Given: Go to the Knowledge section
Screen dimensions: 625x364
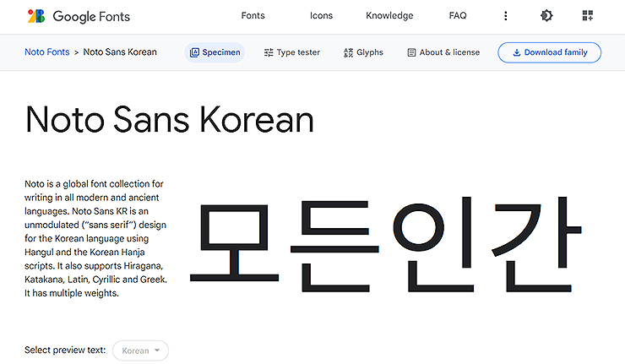Looking at the screenshot, I should pos(389,15).
